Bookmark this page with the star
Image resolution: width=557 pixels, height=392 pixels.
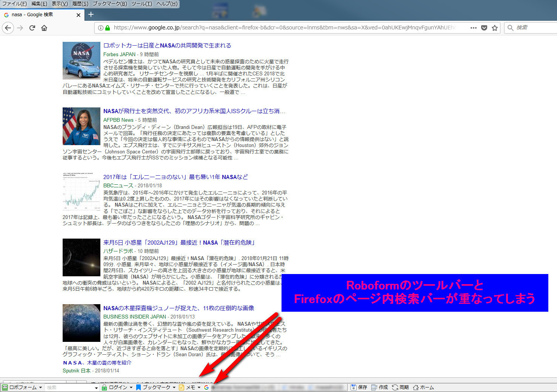pyautogui.click(x=495, y=28)
